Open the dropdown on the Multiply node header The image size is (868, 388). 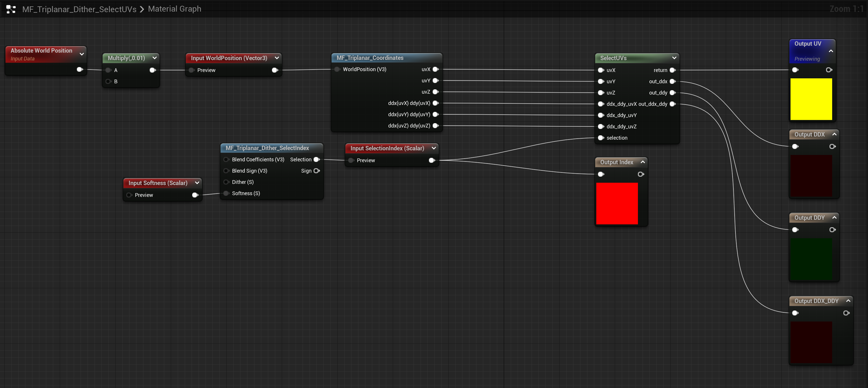pyautogui.click(x=155, y=58)
